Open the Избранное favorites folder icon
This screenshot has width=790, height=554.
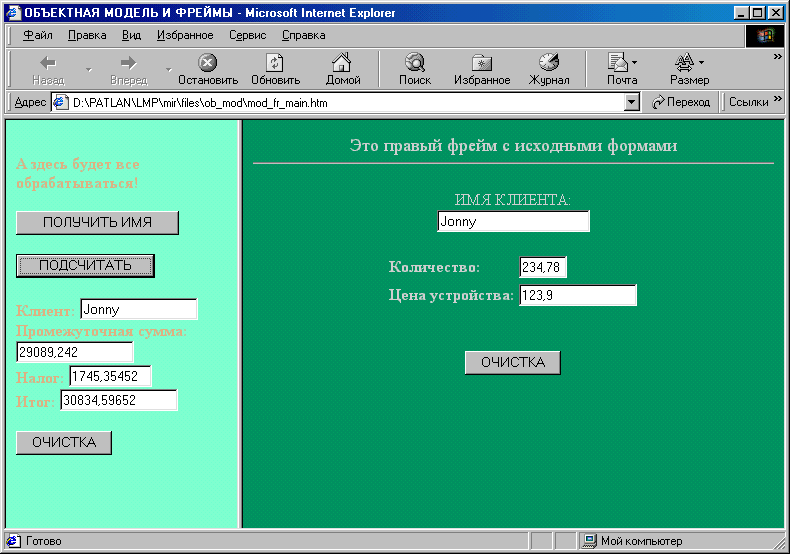[x=482, y=63]
